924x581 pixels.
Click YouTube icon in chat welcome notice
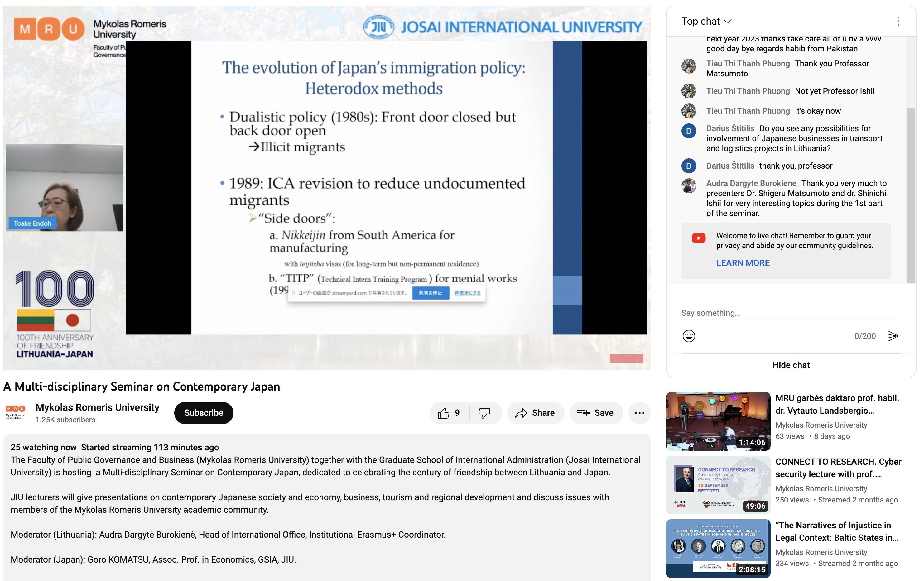[x=698, y=238]
